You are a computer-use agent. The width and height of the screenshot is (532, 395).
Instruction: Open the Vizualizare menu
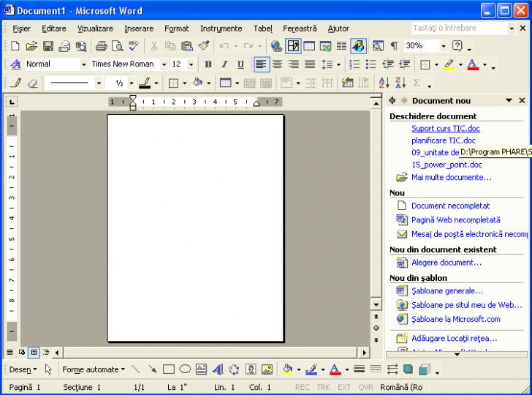pyautogui.click(x=95, y=29)
